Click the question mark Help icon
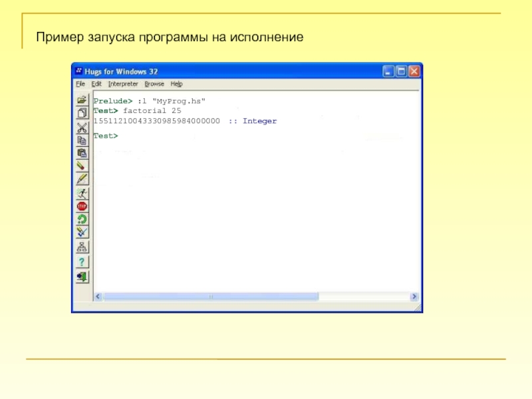The height and width of the screenshot is (399, 532). point(82,261)
